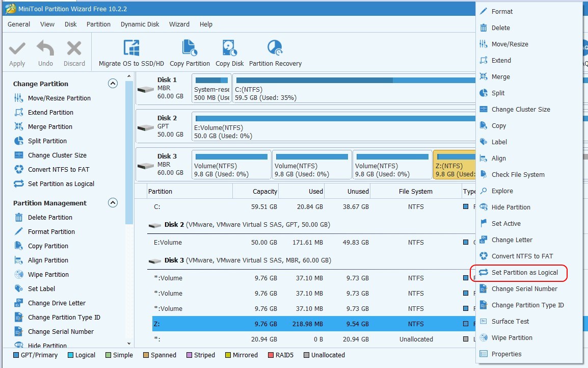Select the Disk 3 drive icon in disk map
588x368 pixels.
pyautogui.click(x=146, y=166)
